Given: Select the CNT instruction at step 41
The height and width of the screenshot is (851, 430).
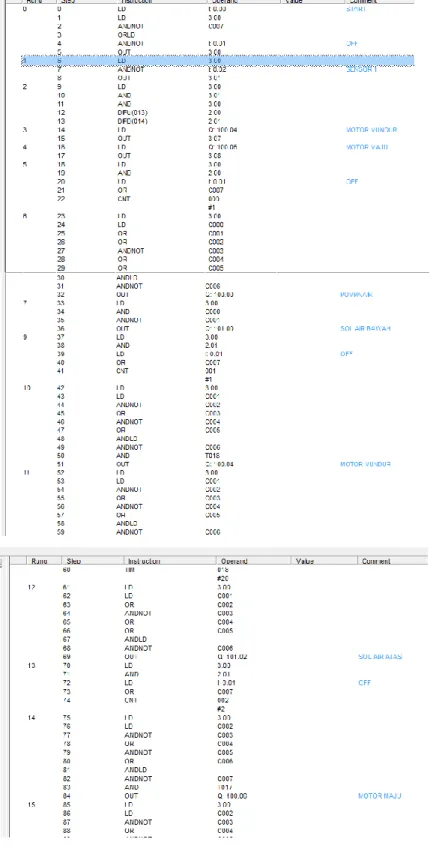Looking at the screenshot, I should click(x=122, y=371).
